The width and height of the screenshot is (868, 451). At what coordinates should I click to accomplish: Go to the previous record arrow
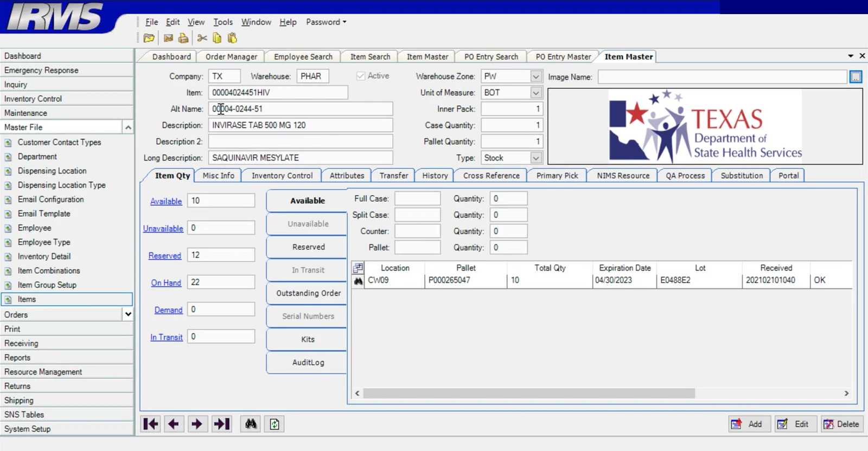point(174,424)
